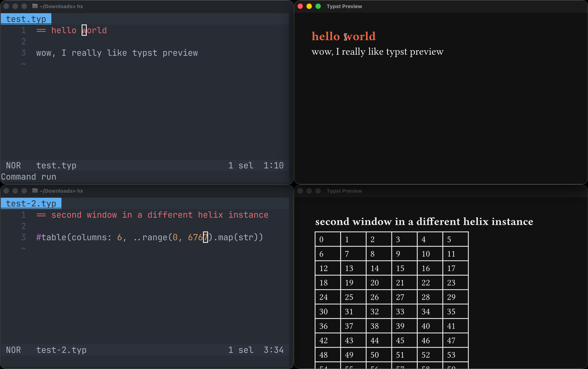Screen dimensions: 588x369
Task: Click test-2.typ filename in bottom statusline
Action: tap(61, 350)
